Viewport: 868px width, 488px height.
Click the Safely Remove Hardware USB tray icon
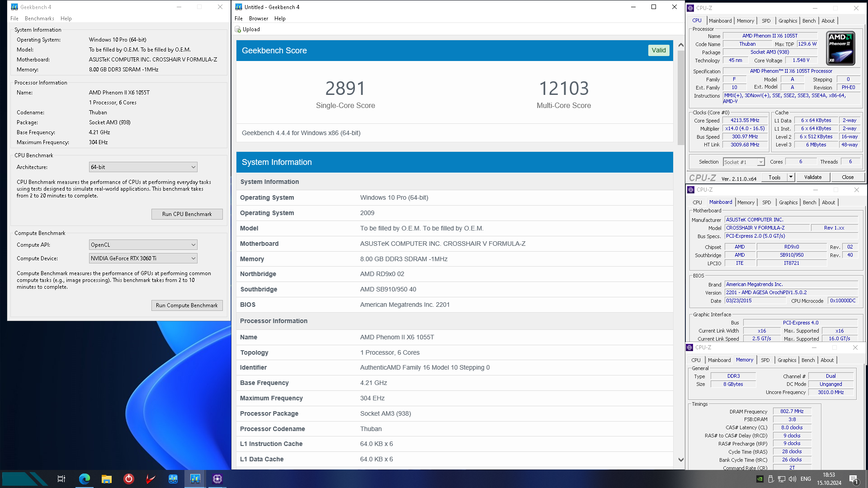click(771, 479)
